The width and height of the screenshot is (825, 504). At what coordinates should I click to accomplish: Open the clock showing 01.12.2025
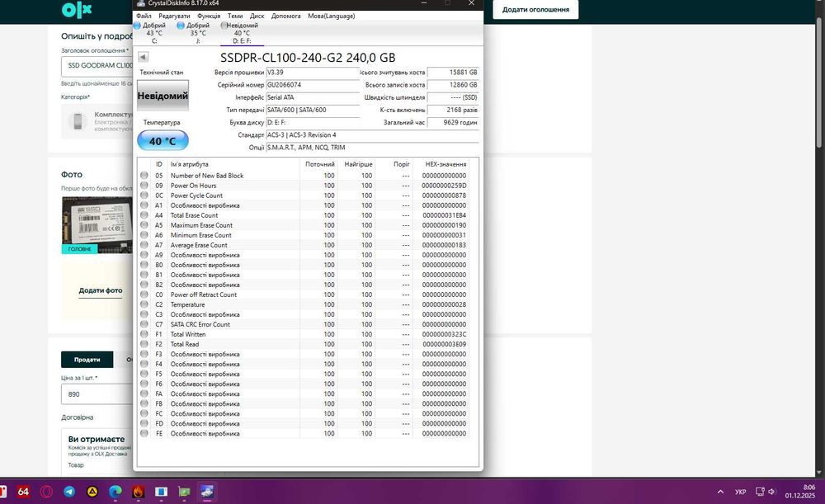[x=800, y=492]
